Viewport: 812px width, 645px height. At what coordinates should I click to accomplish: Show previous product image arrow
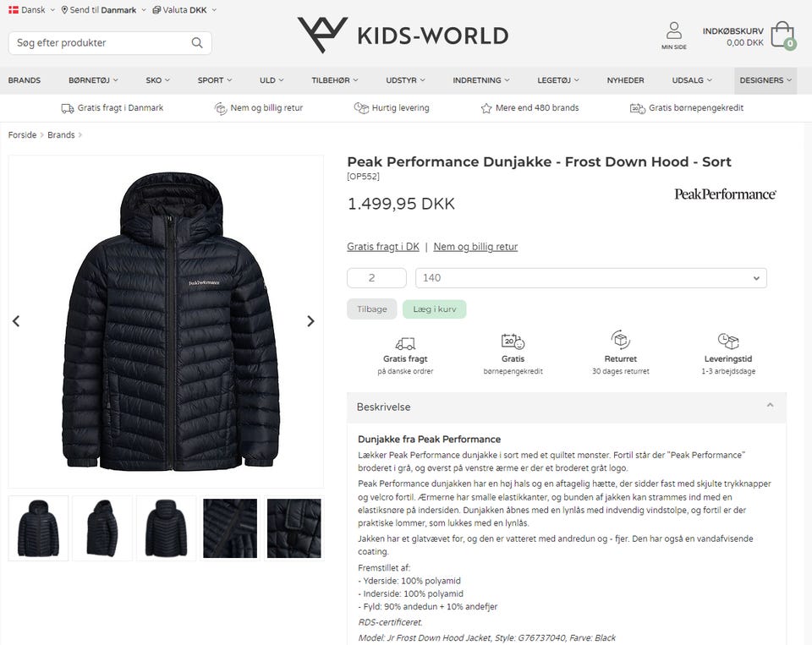16,321
